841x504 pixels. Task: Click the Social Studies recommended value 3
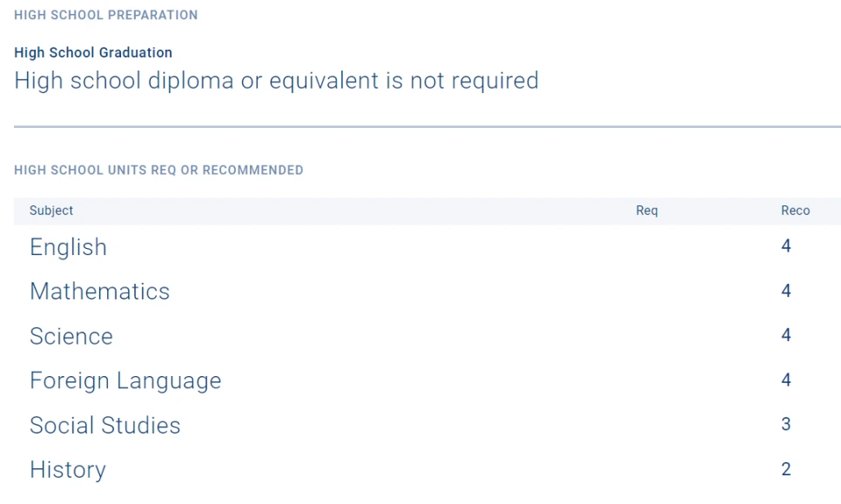coord(786,425)
